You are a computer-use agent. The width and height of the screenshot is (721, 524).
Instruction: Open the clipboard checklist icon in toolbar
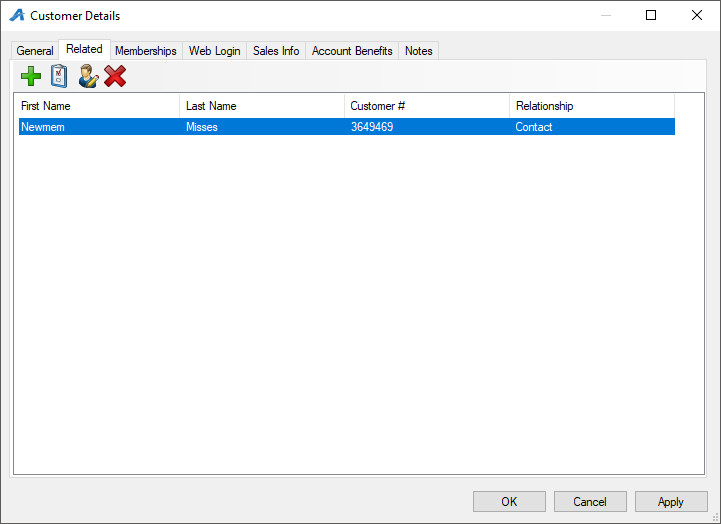[x=59, y=76]
